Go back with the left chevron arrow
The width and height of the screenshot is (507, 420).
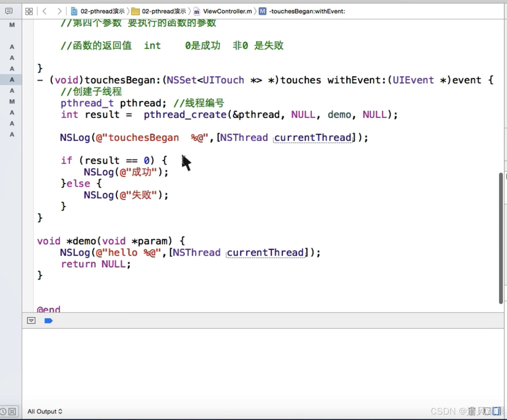tap(45, 11)
